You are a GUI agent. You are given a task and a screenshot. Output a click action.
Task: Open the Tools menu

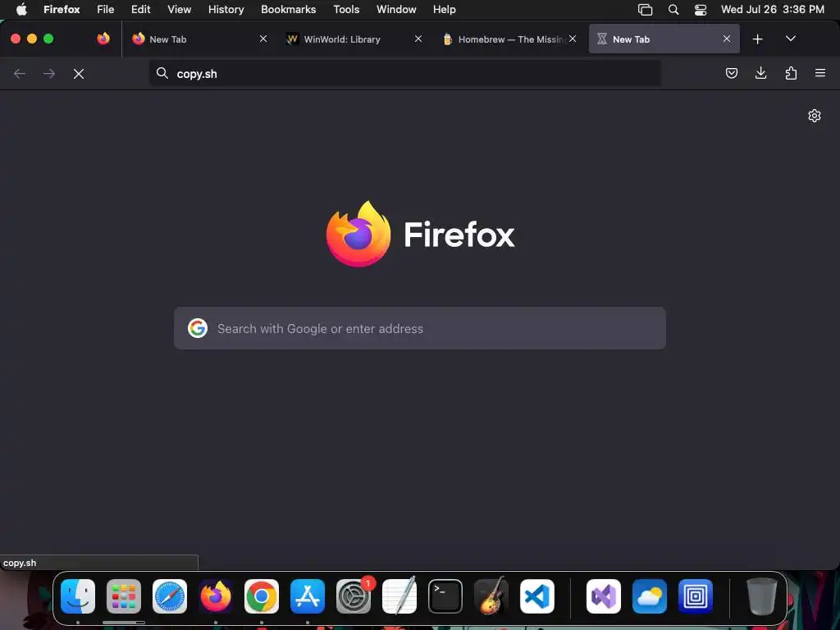pyautogui.click(x=346, y=10)
